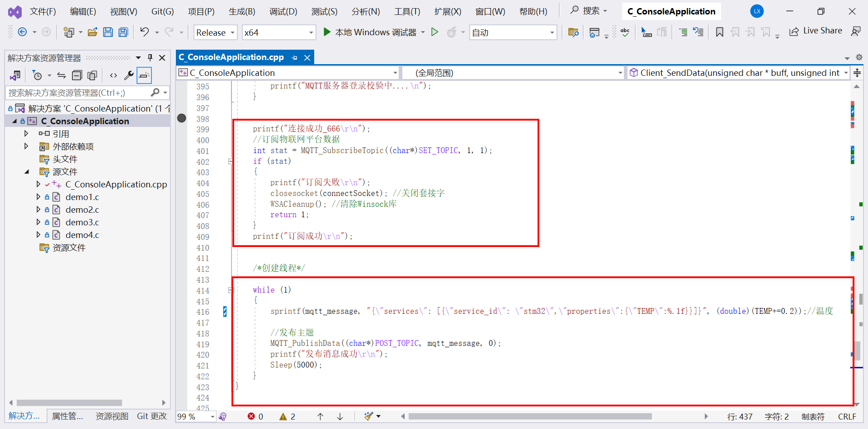Open the pending changes filter clock
Screen dimensions: 868x429
point(38,75)
